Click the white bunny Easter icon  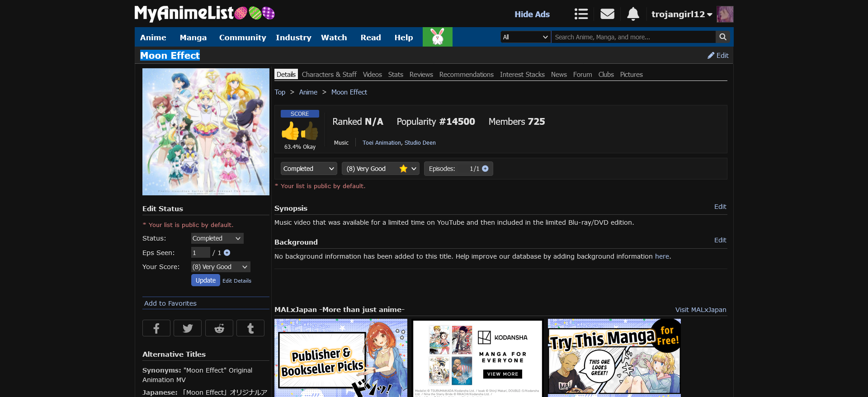tap(437, 37)
